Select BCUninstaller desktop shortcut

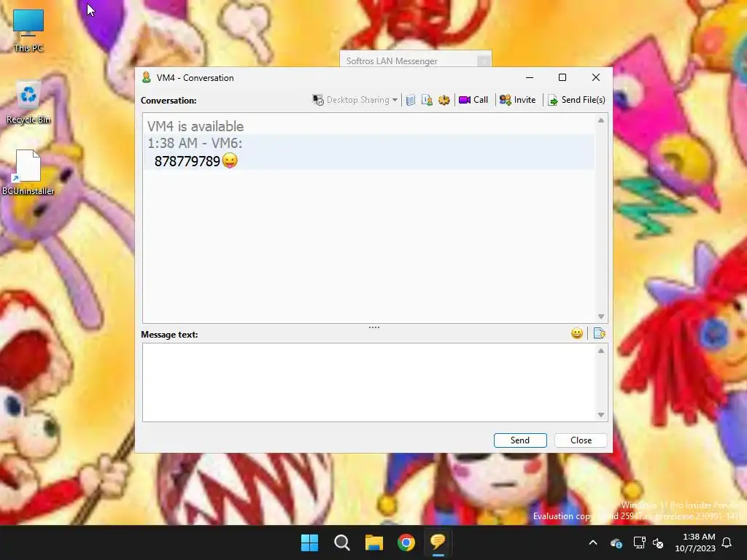[28, 172]
